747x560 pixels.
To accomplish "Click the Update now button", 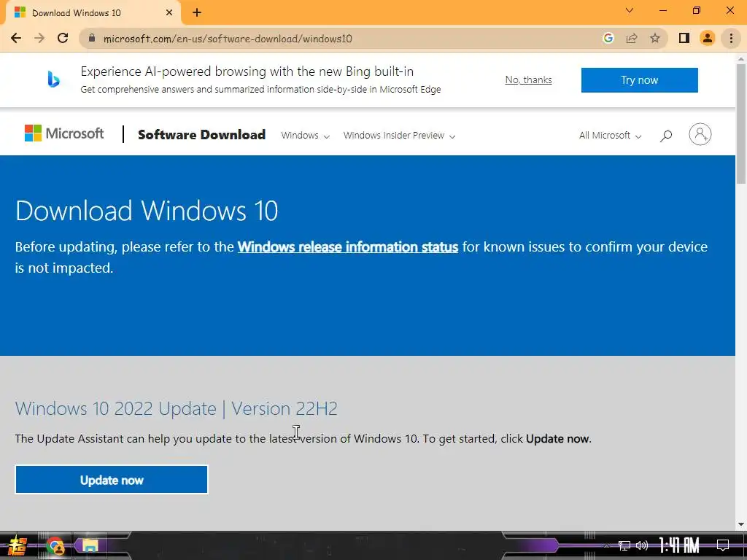I will click(112, 480).
